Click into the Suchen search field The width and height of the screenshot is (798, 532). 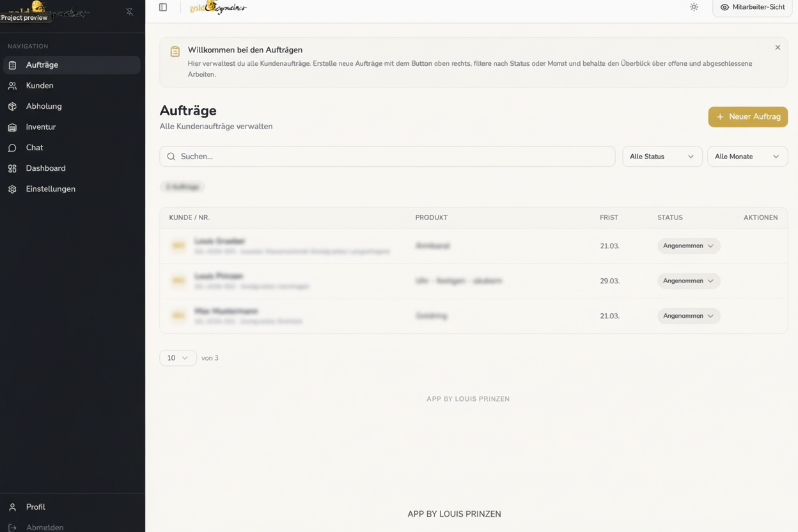(387, 157)
